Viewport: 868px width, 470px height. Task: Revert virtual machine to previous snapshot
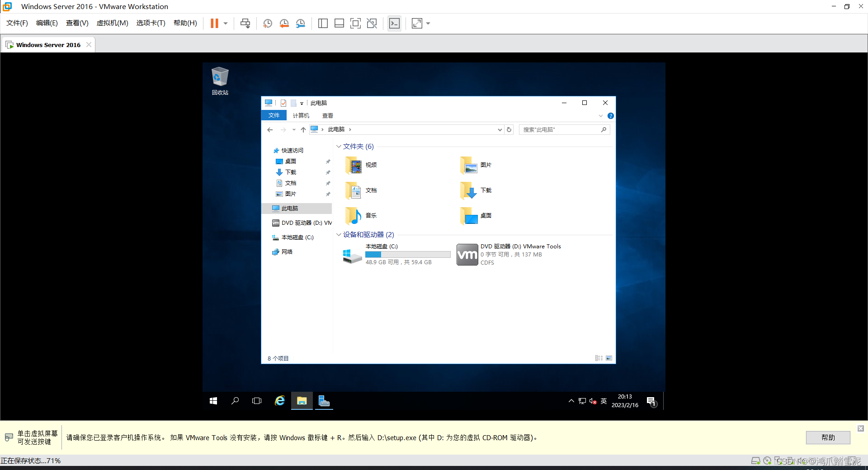click(x=284, y=23)
